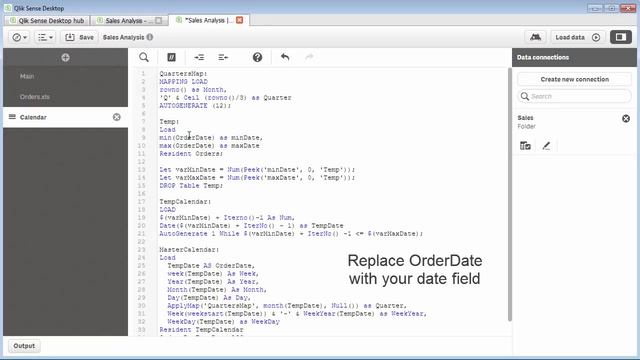Focus the data connections Search field
Screen dimensions: 640x360
point(574,96)
